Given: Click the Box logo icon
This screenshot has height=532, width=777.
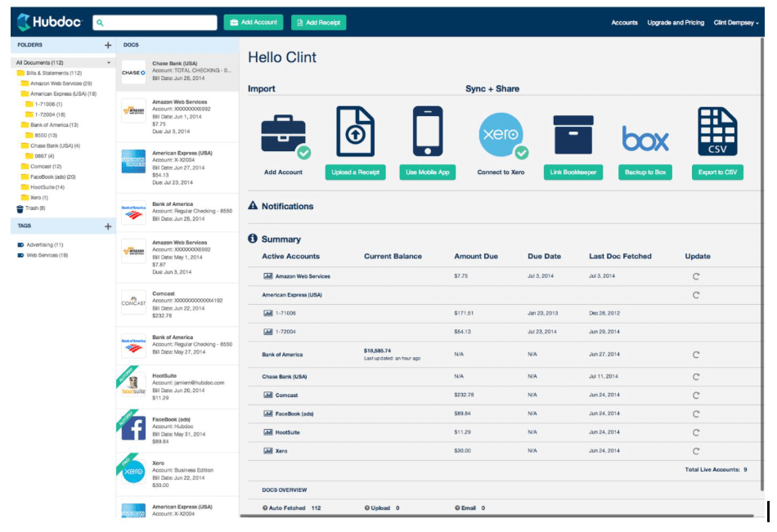Looking at the screenshot, I should click(645, 138).
